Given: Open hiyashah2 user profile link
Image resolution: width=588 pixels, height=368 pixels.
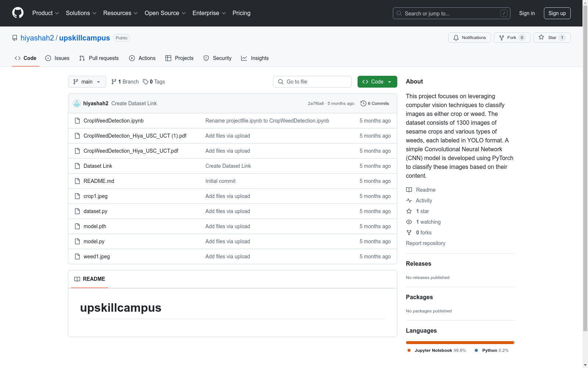Looking at the screenshot, I should click(x=37, y=38).
